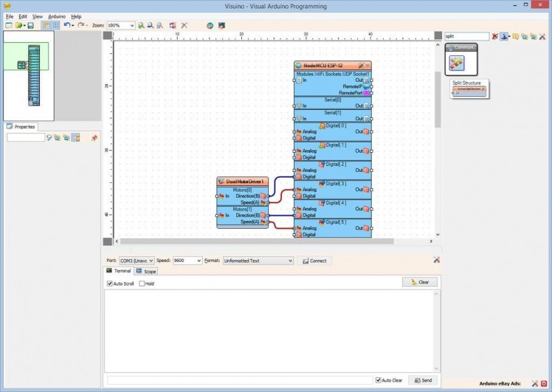Screen dimensions: 552x392
Task: Click the pin icon in Properties panel
Action: 94,138
